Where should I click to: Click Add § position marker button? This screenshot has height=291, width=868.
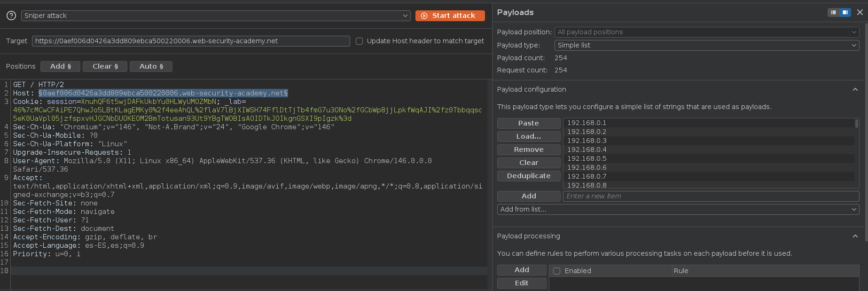point(60,67)
